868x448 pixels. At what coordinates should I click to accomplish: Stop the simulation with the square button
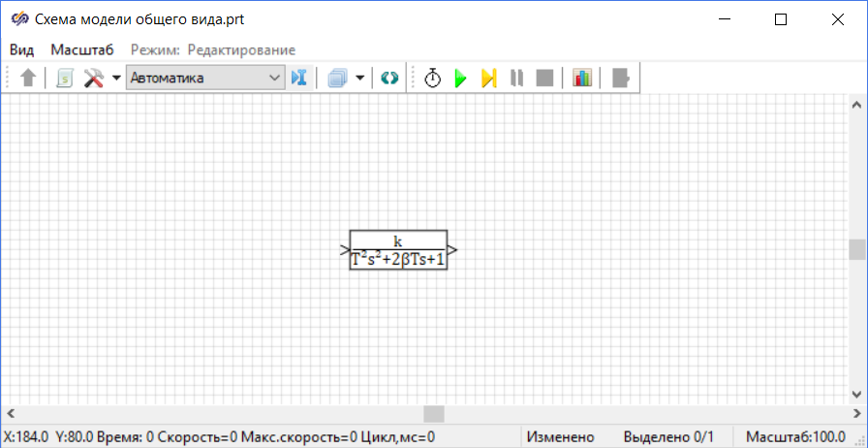pos(544,79)
